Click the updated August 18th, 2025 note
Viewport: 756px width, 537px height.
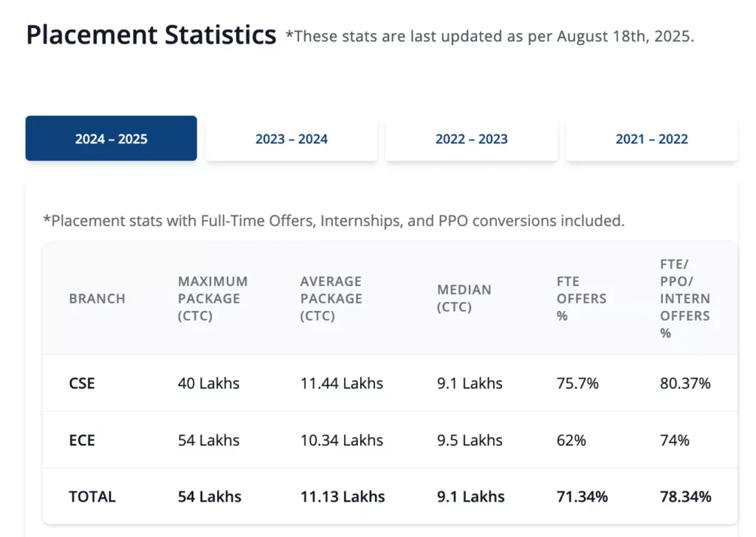[x=489, y=35]
